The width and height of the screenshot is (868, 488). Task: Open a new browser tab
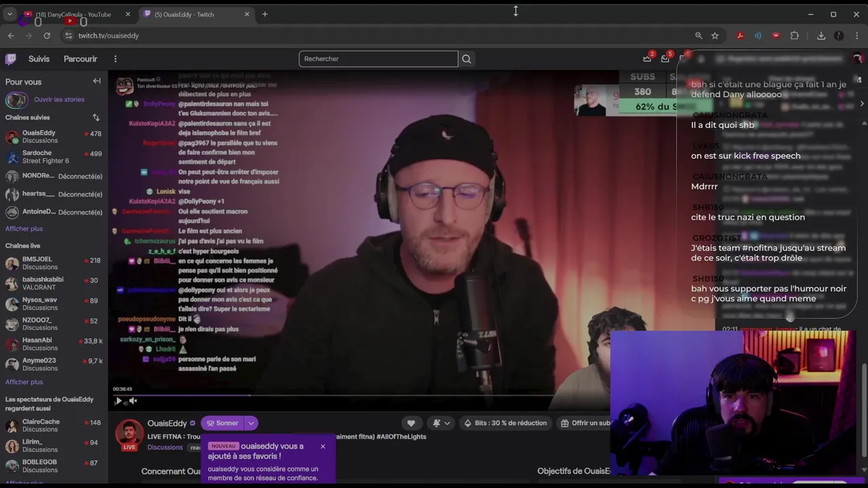[264, 14]
